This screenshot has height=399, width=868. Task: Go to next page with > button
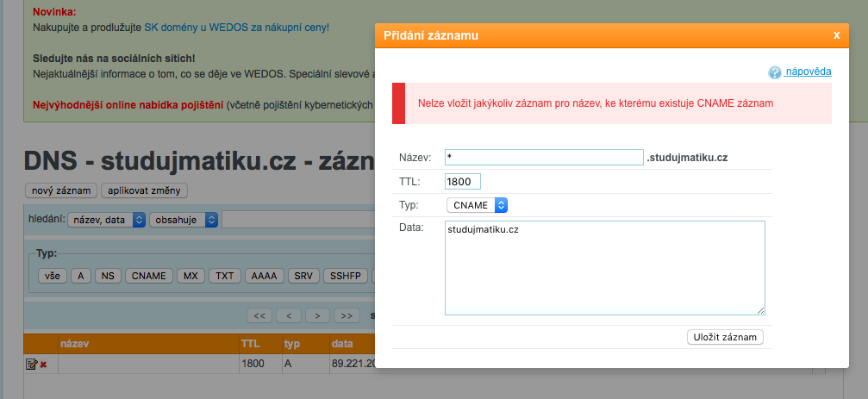[318, 315]
